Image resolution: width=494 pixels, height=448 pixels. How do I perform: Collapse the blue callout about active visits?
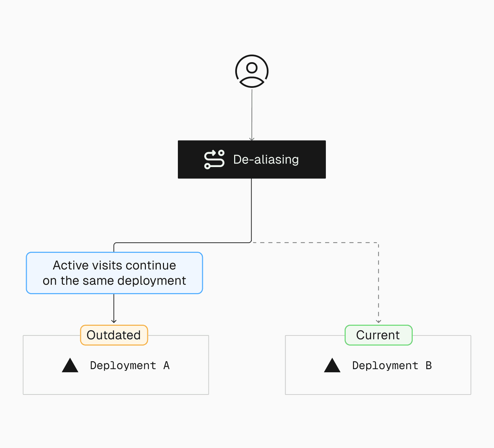pos(114,273)
